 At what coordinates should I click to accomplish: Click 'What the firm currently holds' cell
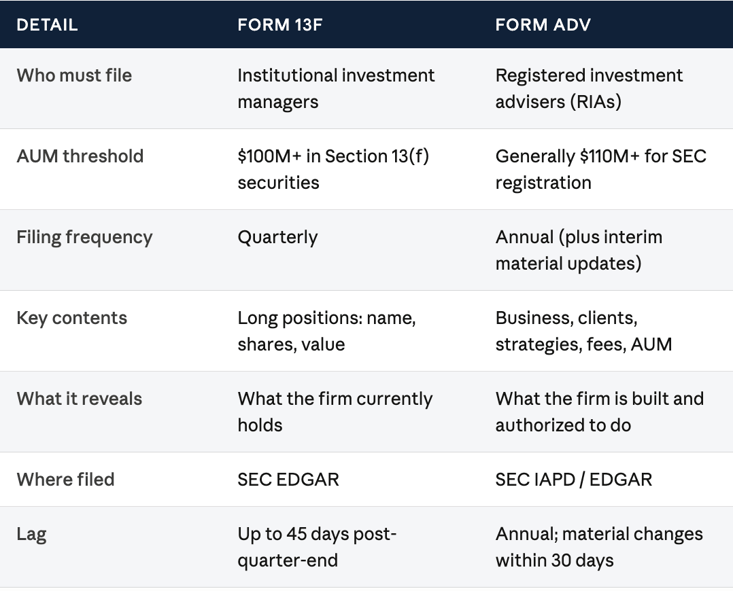[x=335, y=412]
